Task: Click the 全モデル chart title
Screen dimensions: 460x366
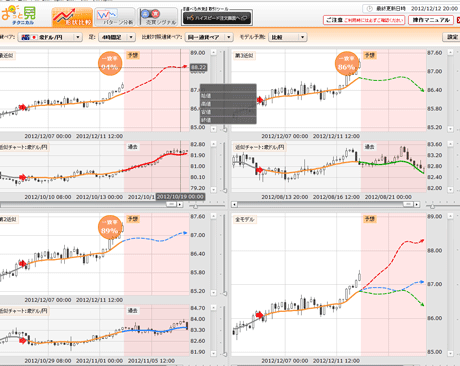Action: coord(245,219)
